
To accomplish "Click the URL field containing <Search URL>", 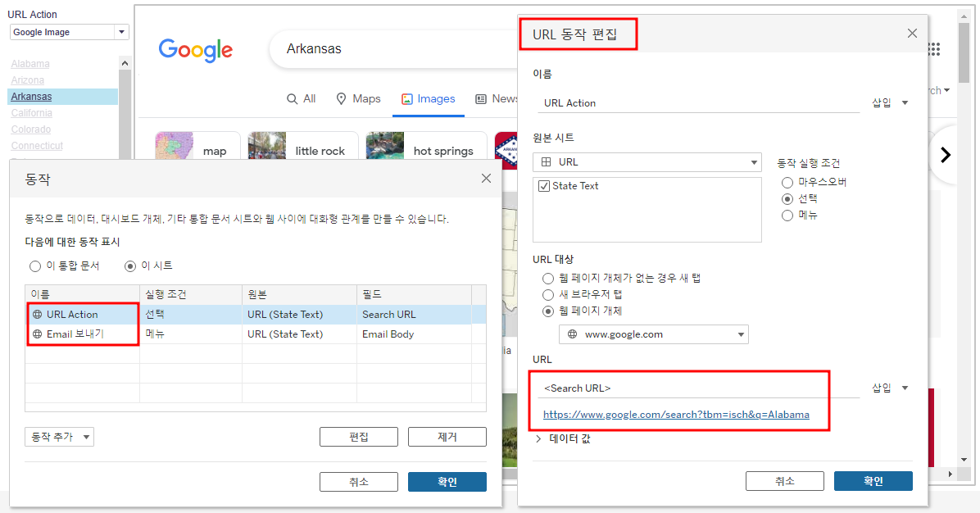I will 699,388.
